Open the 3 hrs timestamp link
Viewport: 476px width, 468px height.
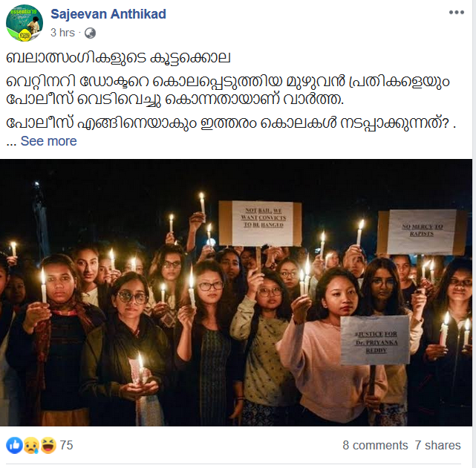click(x=62, y=33)
